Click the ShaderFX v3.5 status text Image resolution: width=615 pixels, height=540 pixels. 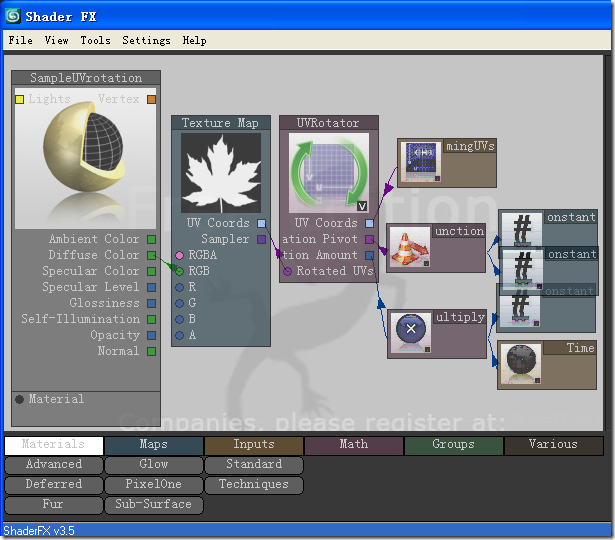(x=39, y=531)
